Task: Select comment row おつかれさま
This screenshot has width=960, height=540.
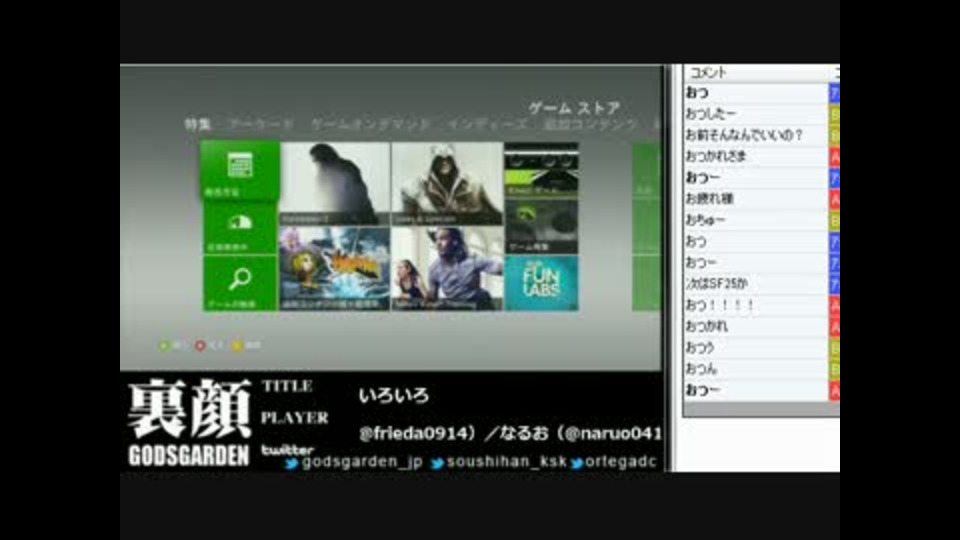Action: coord(756,156)
